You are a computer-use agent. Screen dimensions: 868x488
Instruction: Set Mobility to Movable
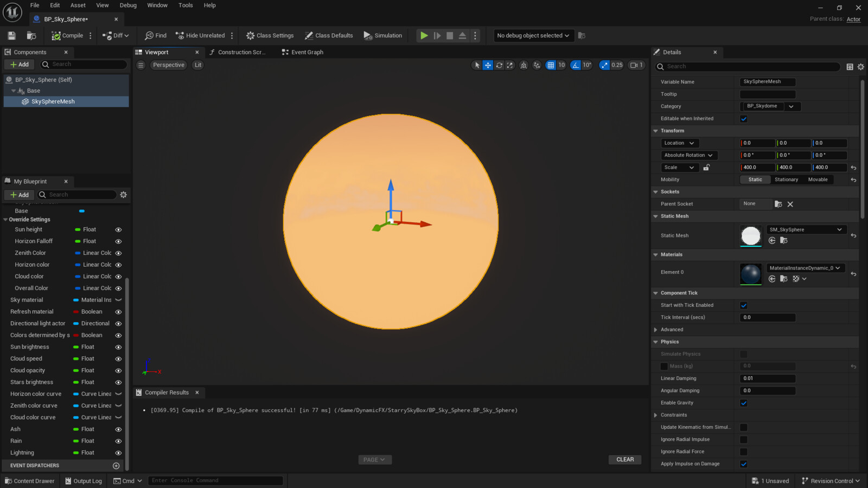[818, 179]
